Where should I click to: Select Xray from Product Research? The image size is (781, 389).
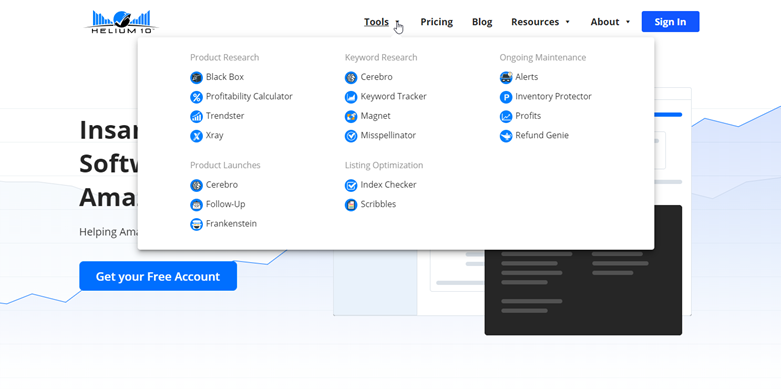click(x=215, y=135)
